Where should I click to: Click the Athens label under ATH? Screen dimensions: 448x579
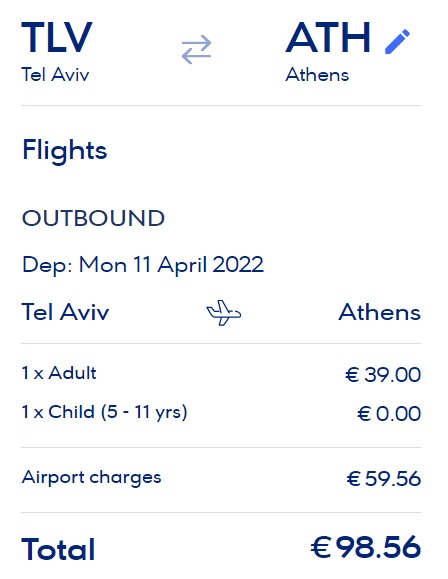coord(317,74)
